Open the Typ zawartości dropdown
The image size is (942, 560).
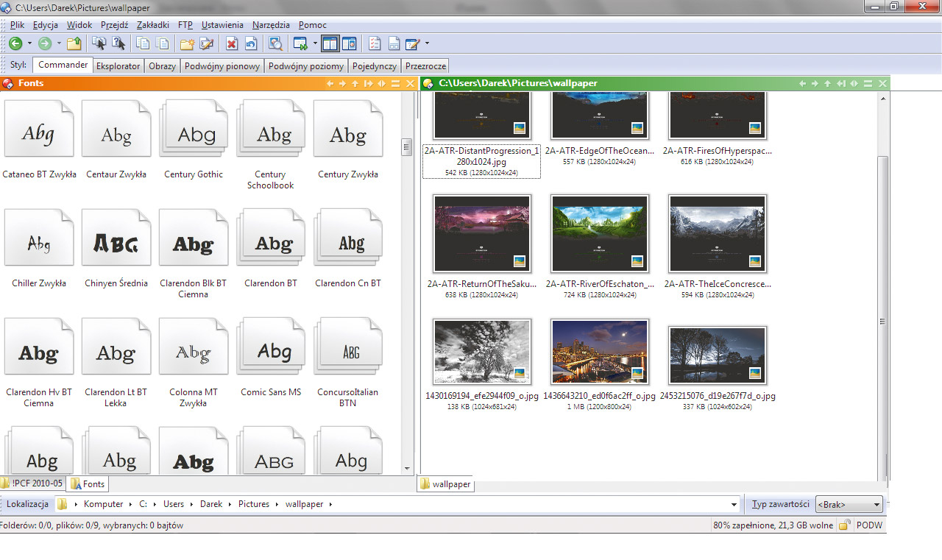pos(849,505)
